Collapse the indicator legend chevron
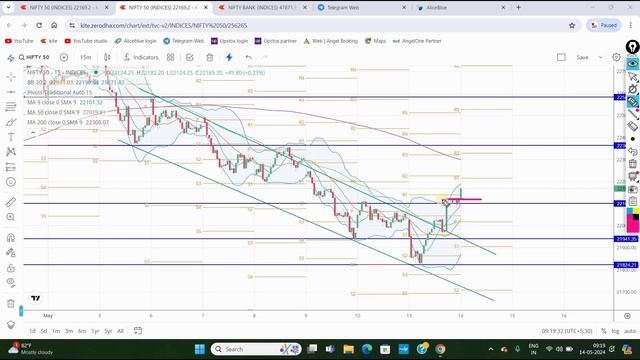Viewport: 640px width, 360px height. (33, 133)
